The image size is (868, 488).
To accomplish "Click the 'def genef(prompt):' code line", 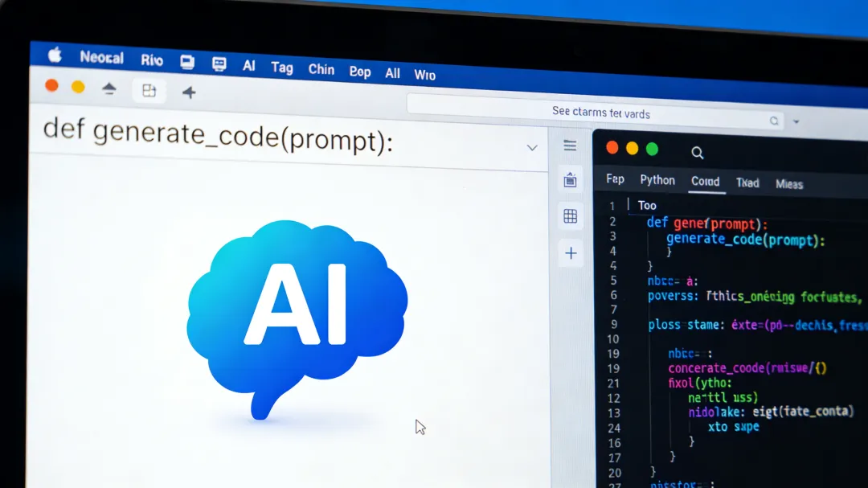I will click(x=707, y=223).
